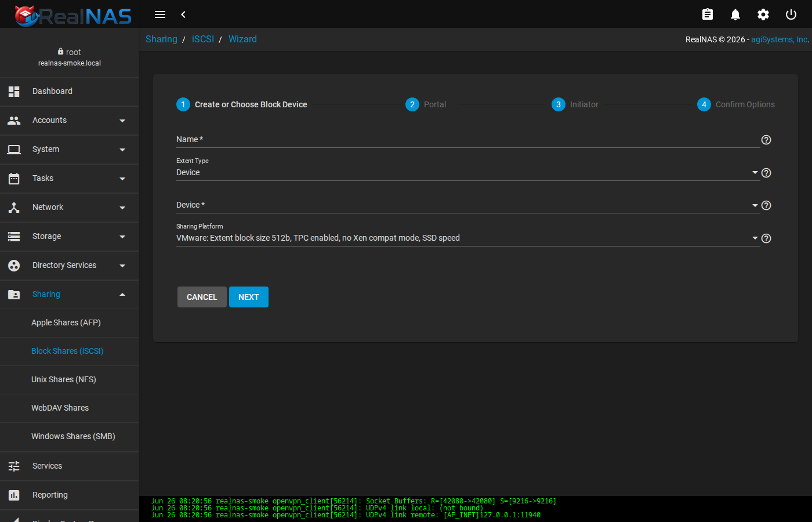Show help for the Device field
Image resolution: width=812 pixels, height=522 pixels.
[x=766, y=205]
